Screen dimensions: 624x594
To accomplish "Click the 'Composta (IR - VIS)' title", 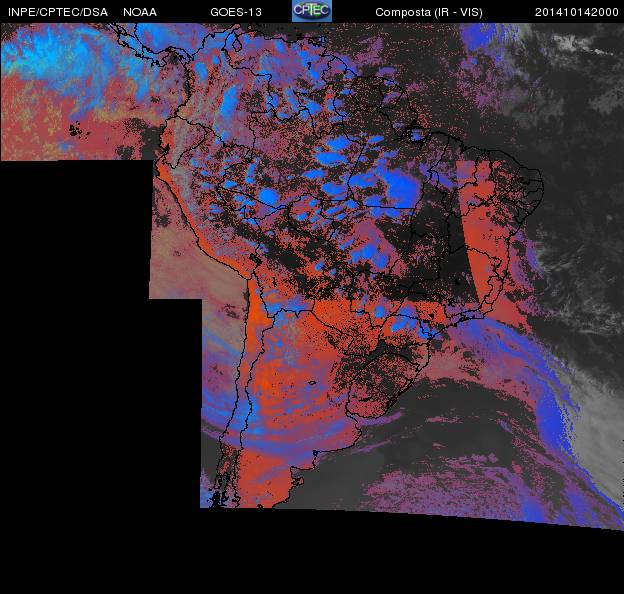I will [x=429, y=12].
